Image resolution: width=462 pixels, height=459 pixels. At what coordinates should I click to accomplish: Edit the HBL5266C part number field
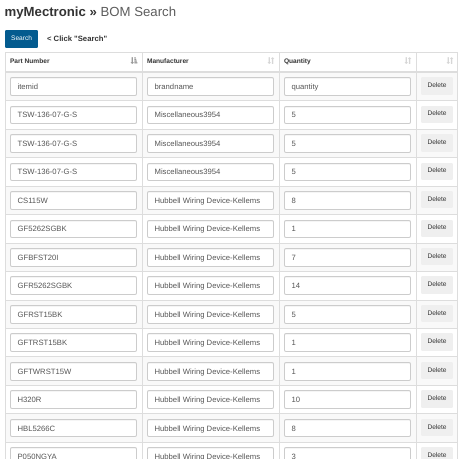click(x=73, y=428)
